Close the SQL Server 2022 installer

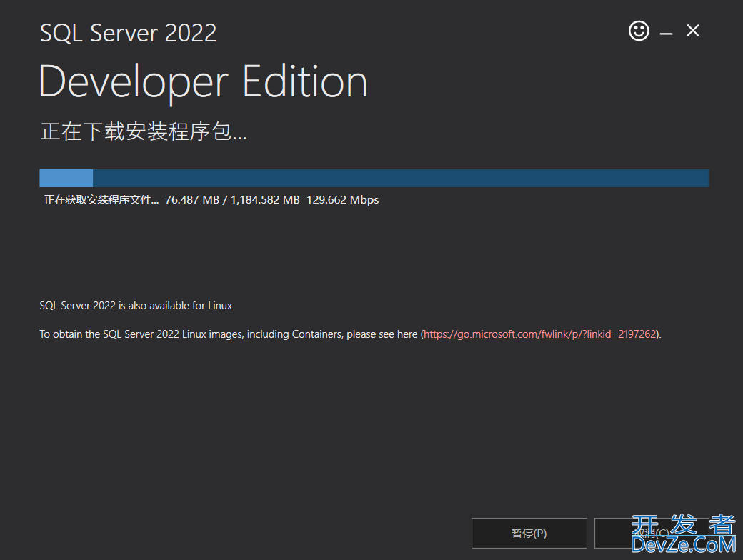693,31
